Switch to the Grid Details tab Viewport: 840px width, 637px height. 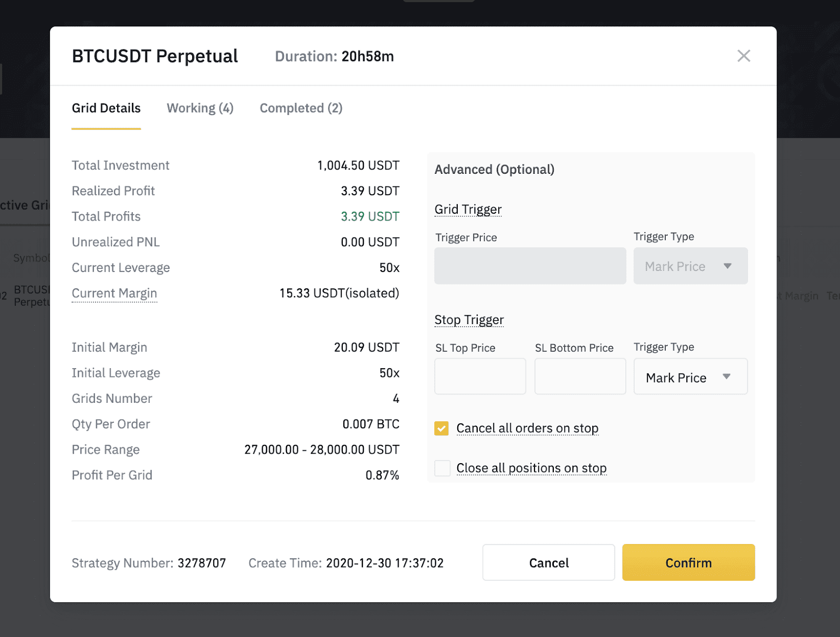point(106,108)
